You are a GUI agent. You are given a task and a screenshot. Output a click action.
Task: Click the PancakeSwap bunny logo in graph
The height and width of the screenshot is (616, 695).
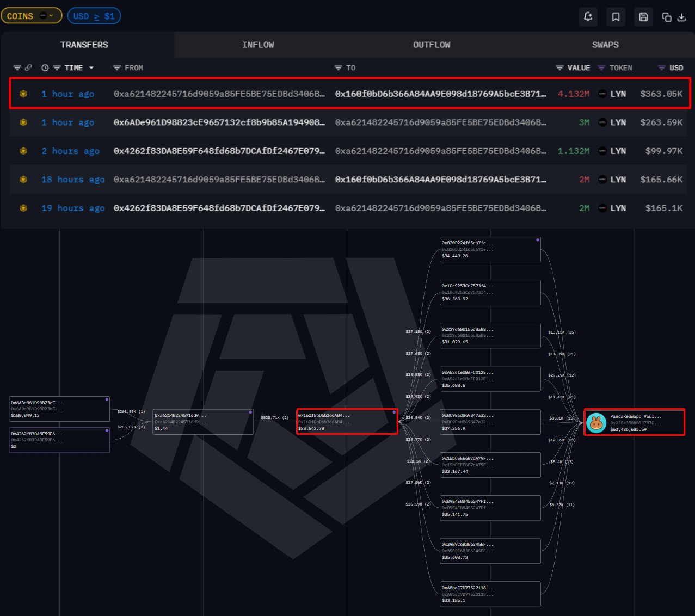click(596, 423)
